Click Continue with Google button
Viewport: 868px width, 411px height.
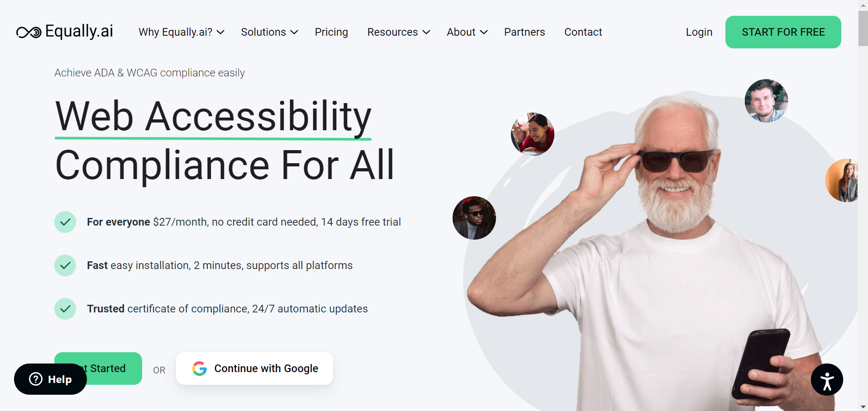pos(254,368)
